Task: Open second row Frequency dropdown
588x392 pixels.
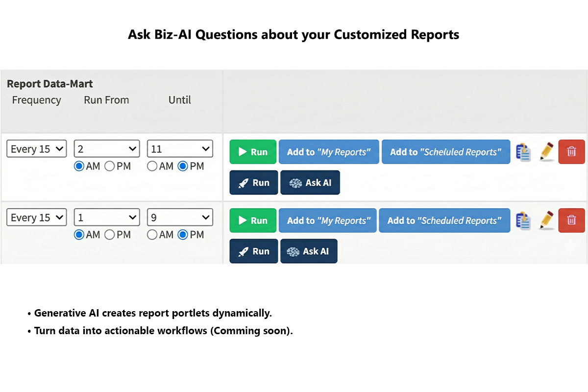Action: (x=37, y=218)
